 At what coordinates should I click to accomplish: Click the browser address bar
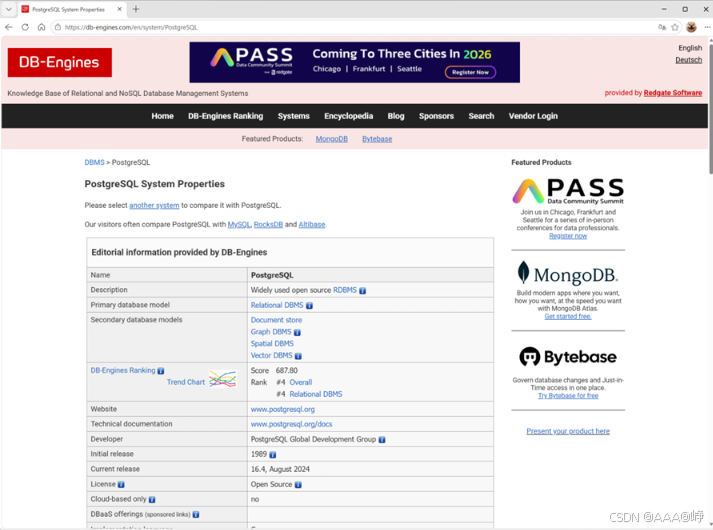(355, 27)
